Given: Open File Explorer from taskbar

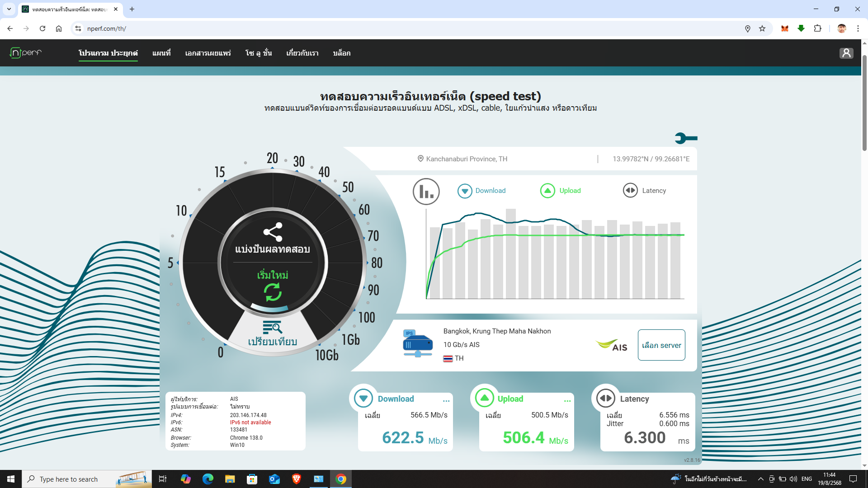Looking at the screenshot, I should (230, 479).
